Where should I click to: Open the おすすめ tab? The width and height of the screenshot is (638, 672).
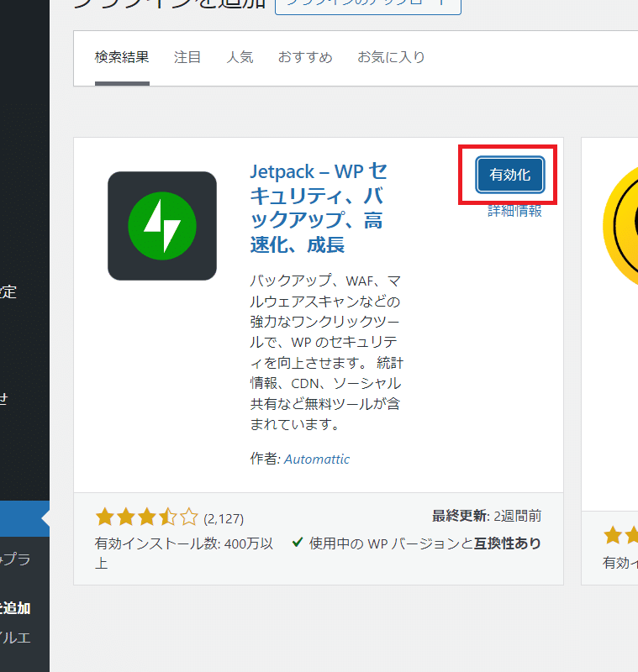(x=305, y=57)
